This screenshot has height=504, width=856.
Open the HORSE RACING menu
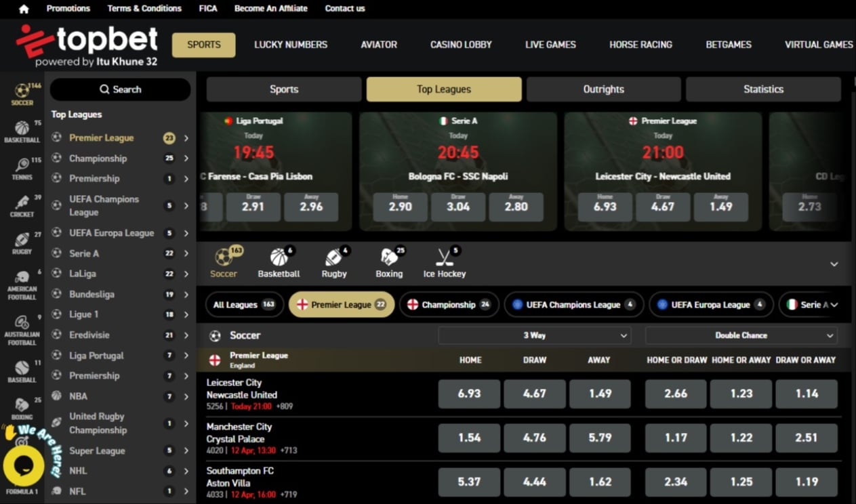coord(640,45)
